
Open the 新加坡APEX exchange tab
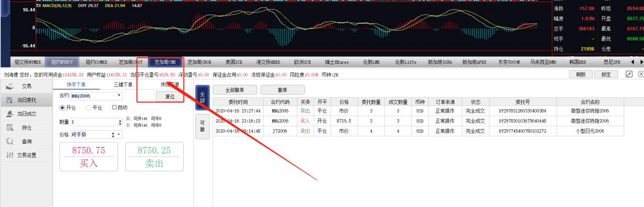click(474, 62)
